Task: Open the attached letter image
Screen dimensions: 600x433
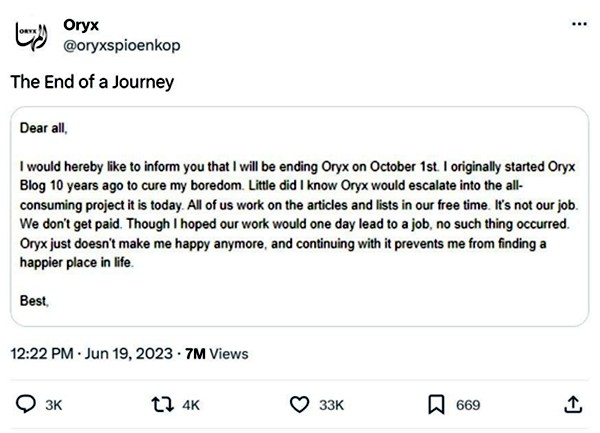Action: 299,216
